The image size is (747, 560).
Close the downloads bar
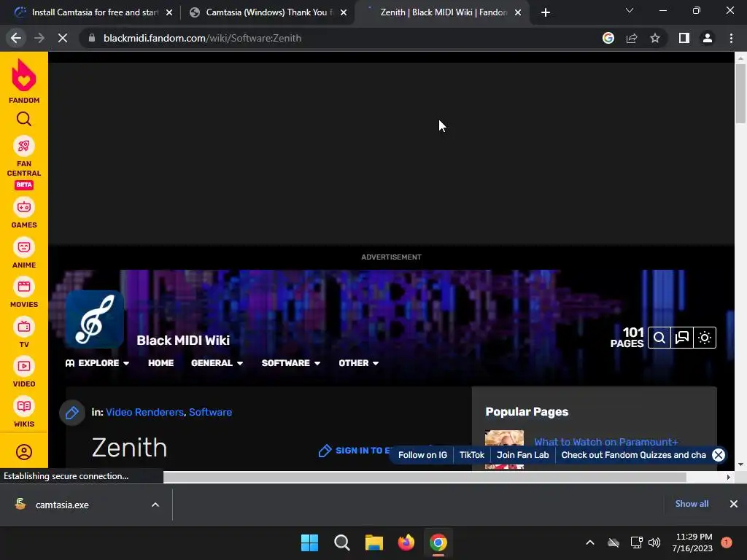coord(734,504)
